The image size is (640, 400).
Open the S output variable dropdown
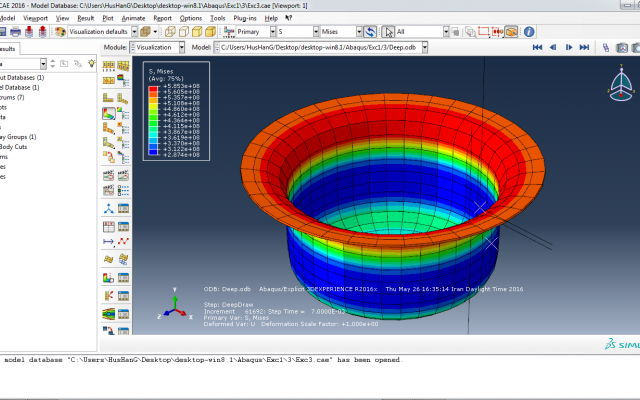[x=316, y=31]
